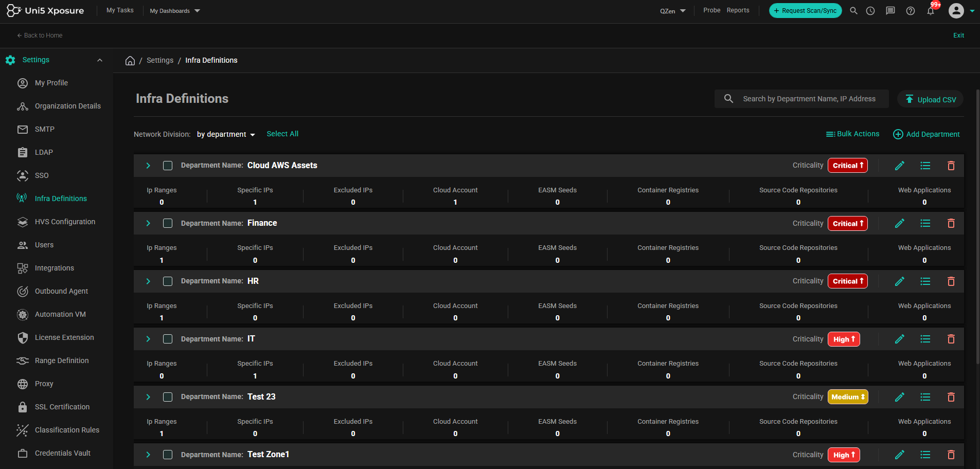
Task: Select the HVS Configuration settings icon
Action: point(23,222)
